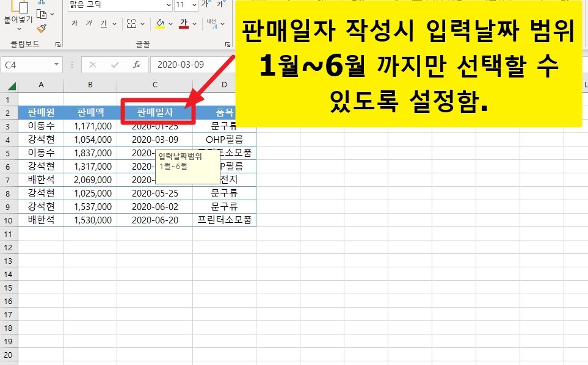The width and height of the screenshot is (588, 365).
Task: Click the increase font size icon
Action: [x=205, y=5]
